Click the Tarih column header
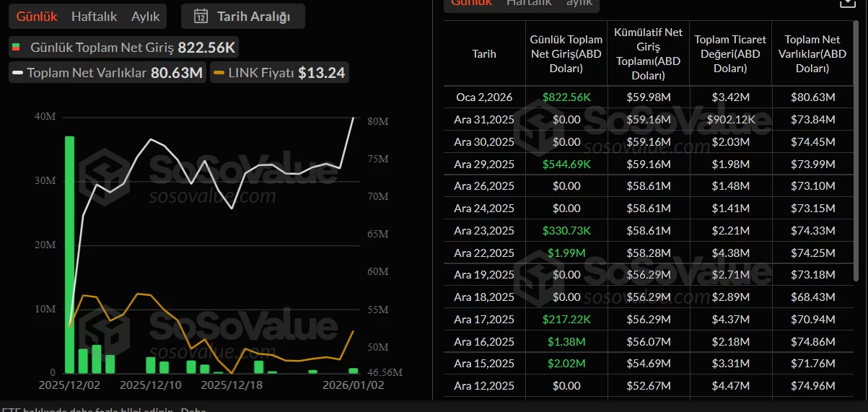Viewport: 868px width, 412px height. [484, 54]
